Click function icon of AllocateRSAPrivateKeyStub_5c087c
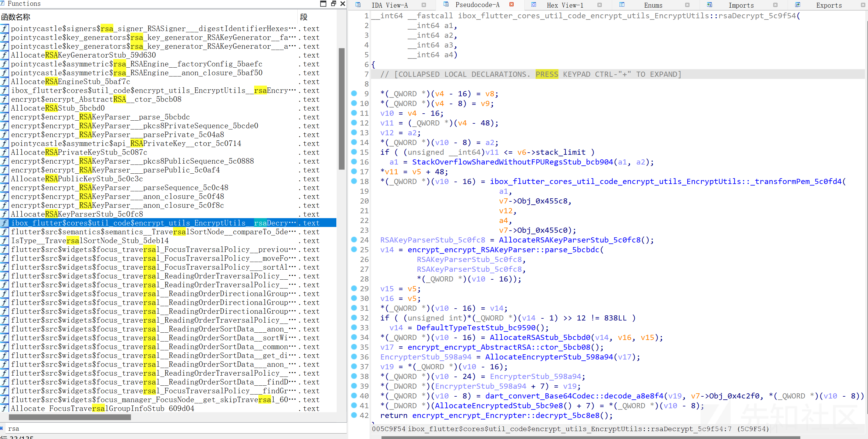 click(x=5, y=152)
